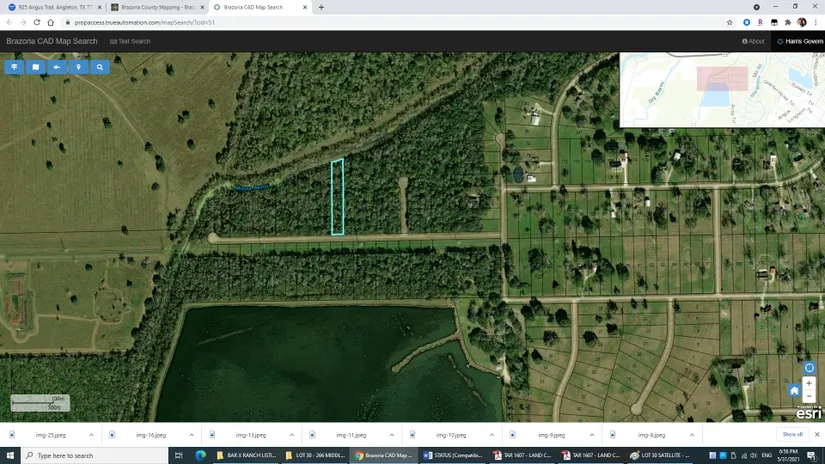Image resolution: width=825 pixels, height=464 pixels.
Task: Click the locate-me circle button on map
Action: pyautogui.click(x=809, y=368)
